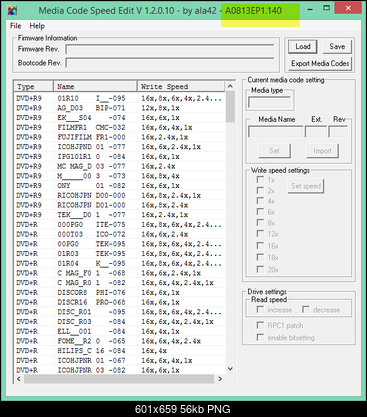Select the ICOHJPNR 03 -082 row
The image size is (367, 417).
pos(120,370)
